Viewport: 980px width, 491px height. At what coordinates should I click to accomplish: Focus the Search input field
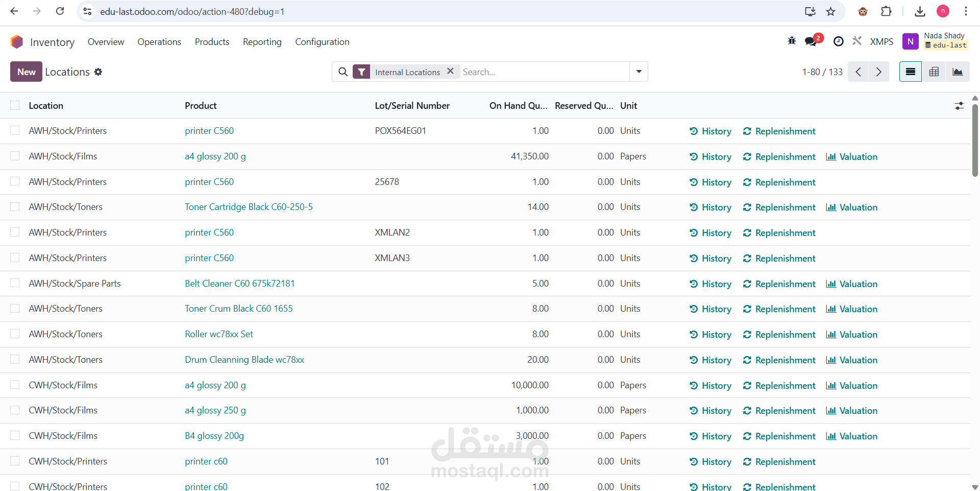[x=544, y=72]
